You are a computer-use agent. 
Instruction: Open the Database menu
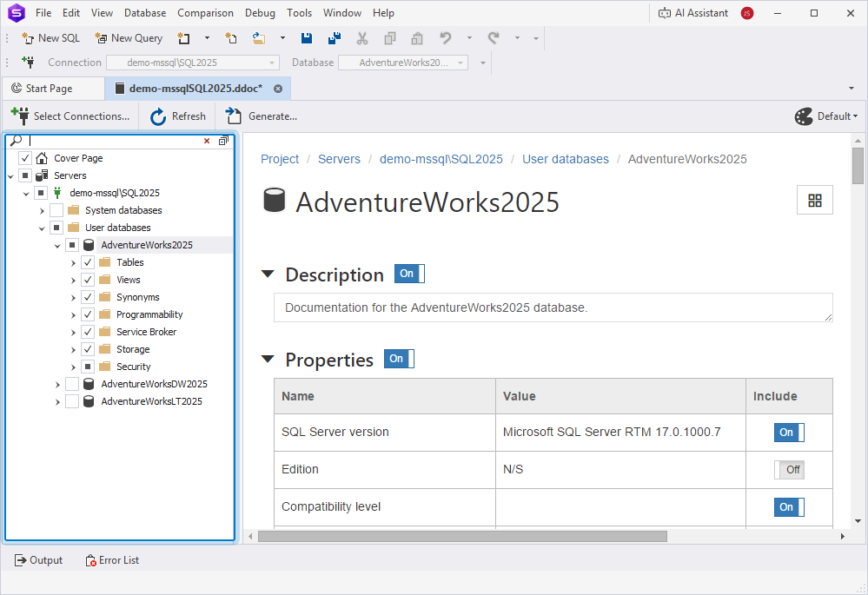click(145, 13)
